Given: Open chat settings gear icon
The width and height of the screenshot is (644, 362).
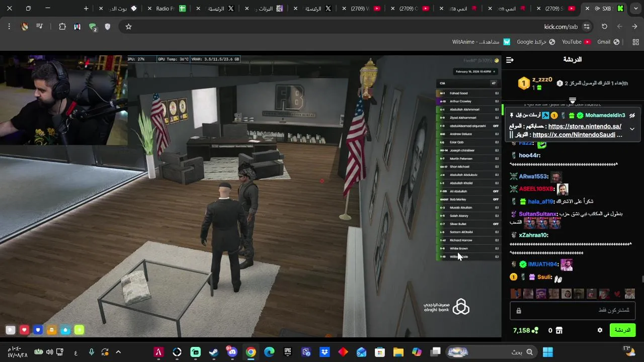Looking at the screenshot, I should (600, 330).
